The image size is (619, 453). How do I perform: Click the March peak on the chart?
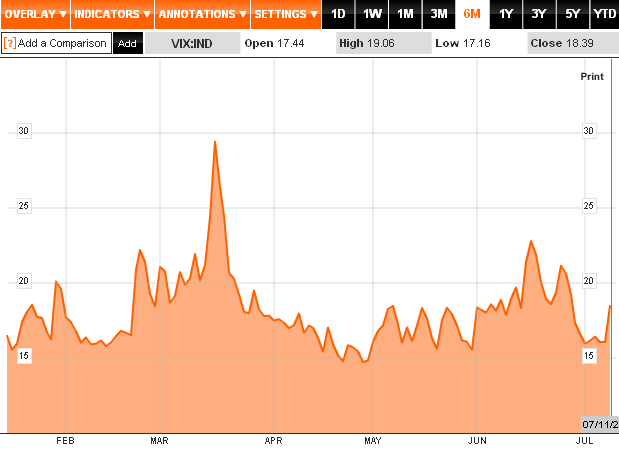click(215, 142)
